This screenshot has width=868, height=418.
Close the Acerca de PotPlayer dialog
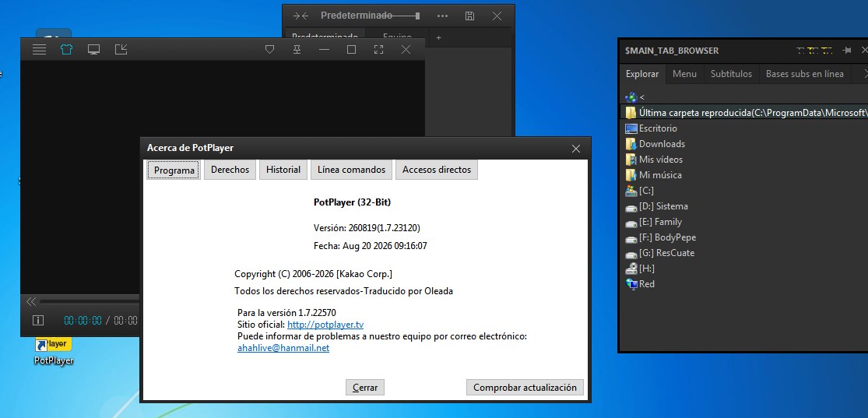pyautogui.click(x=576, y=149)
